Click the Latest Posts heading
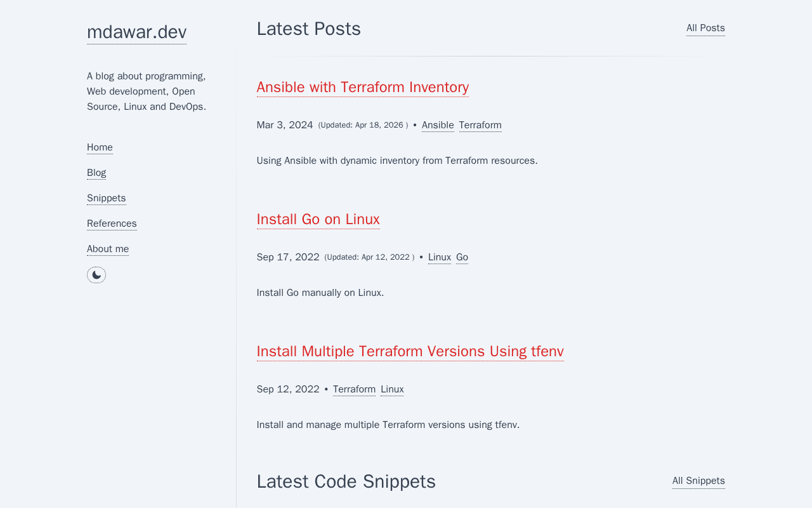 pos(309,29)
